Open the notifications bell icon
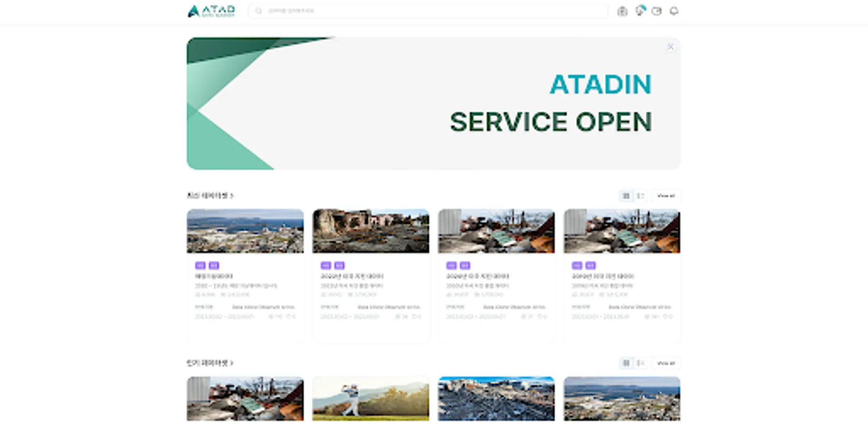Image resolution: width=868 pixels, height=424 pixels. [674, 11]
